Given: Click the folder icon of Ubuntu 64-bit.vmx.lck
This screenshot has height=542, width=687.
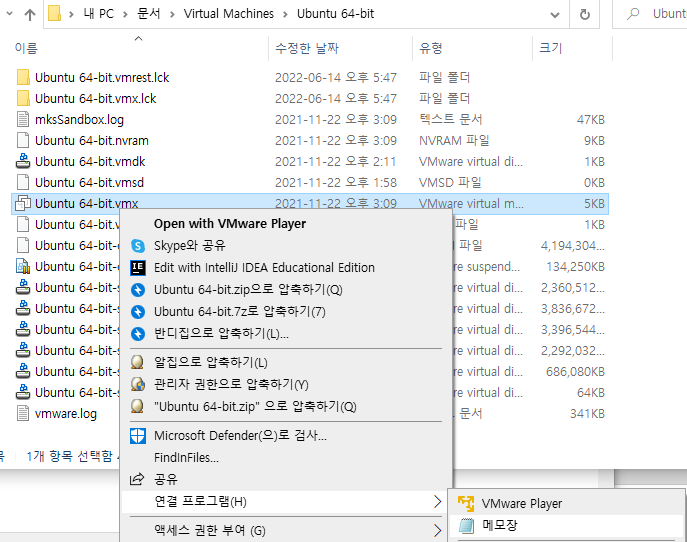Looking at the screenshot, I should [23, 99].
